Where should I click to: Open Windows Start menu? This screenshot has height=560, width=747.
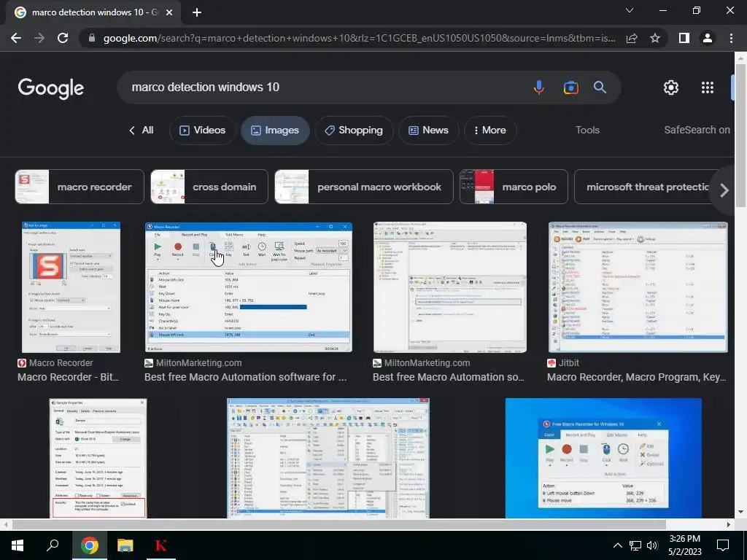18,545
